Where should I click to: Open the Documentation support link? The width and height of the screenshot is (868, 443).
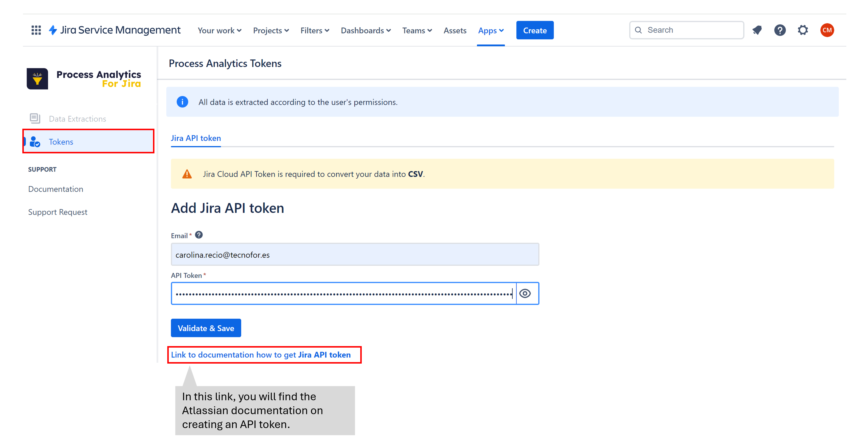pos(56,189)
